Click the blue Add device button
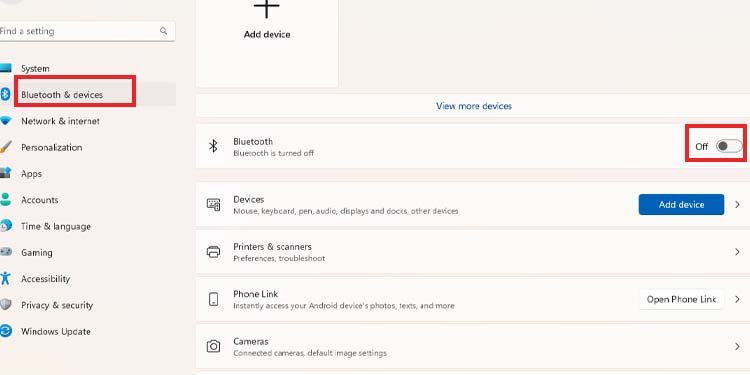Image resolution: width=750 pixels, height=375 pixels. (x=681, y=204)
